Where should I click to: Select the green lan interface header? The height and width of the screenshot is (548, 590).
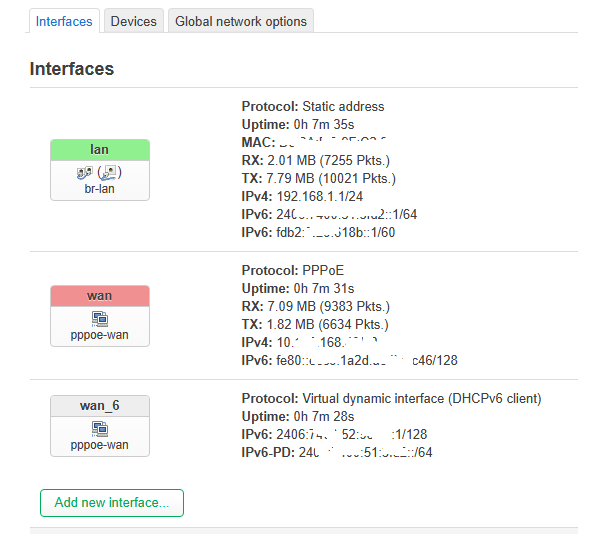(x=100, y=150)
